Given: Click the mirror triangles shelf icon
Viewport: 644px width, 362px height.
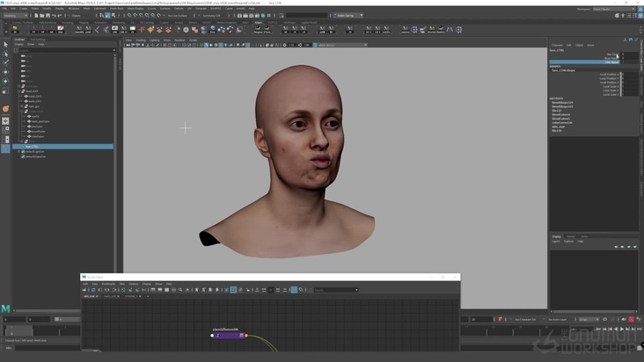Looking at the screenshot, I should 450,30.
